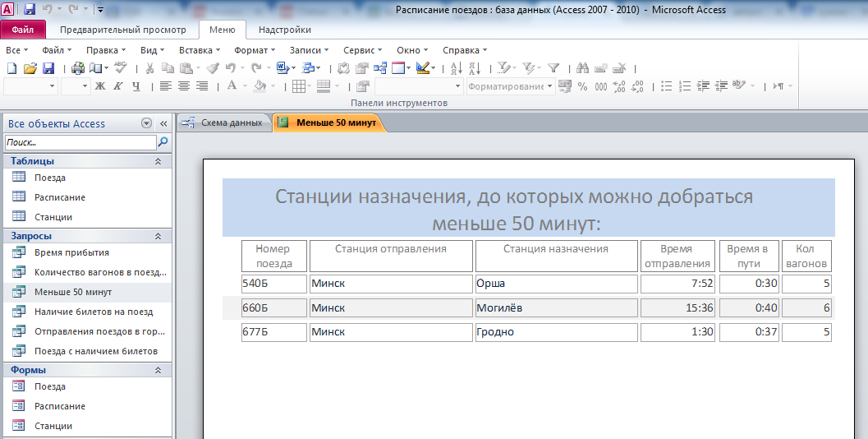Run the spelling check ABC icon
868x439 pixels.
coord(121,68)
